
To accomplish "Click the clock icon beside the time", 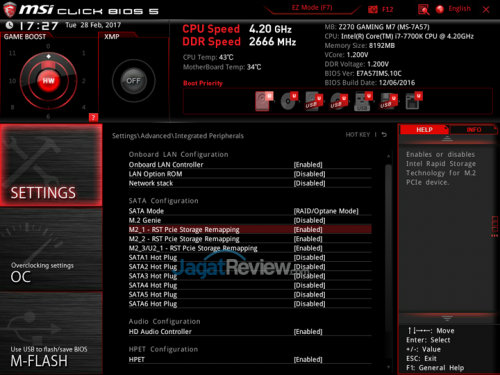I will click(x=9, y=25).
